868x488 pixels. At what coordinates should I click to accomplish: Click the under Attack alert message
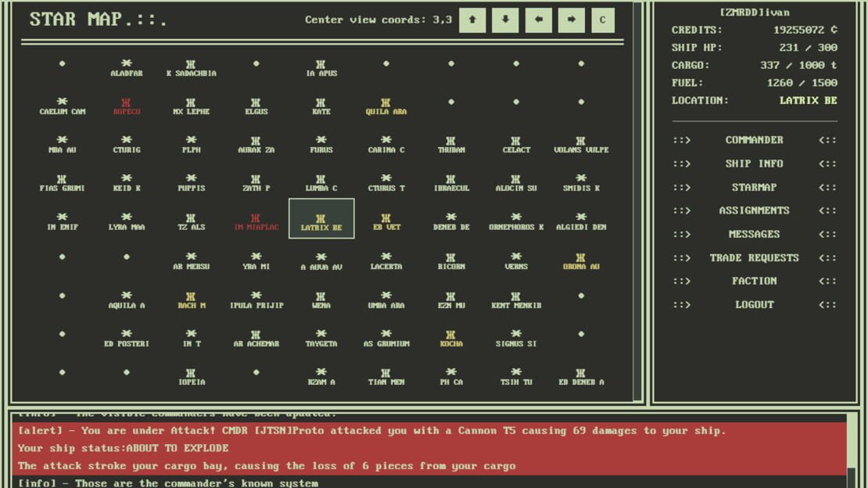tap(429, 448)
